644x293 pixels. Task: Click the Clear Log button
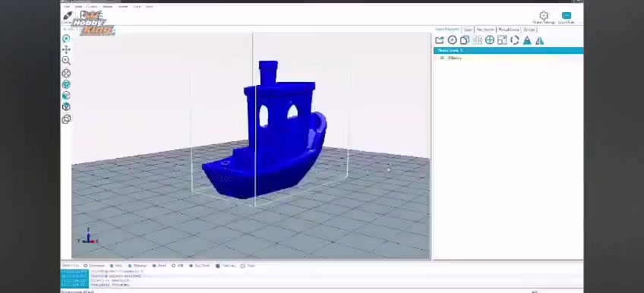point(226,266)
